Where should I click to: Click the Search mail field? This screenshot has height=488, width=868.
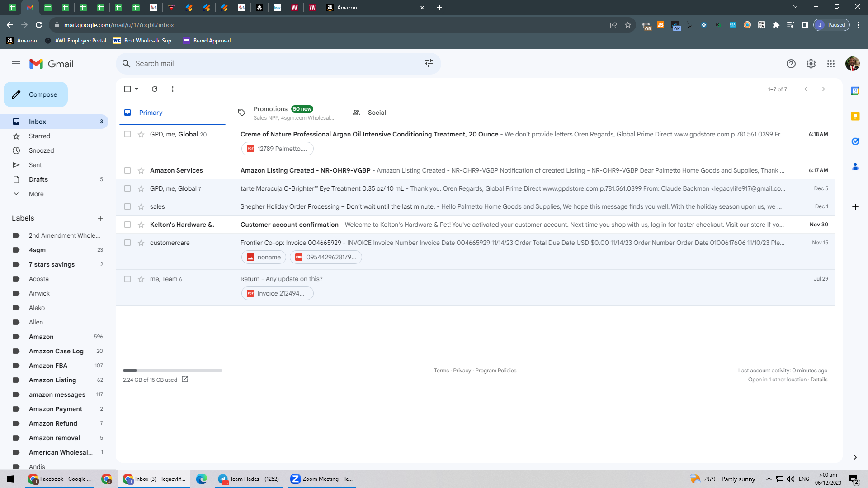tap(278, 64)
